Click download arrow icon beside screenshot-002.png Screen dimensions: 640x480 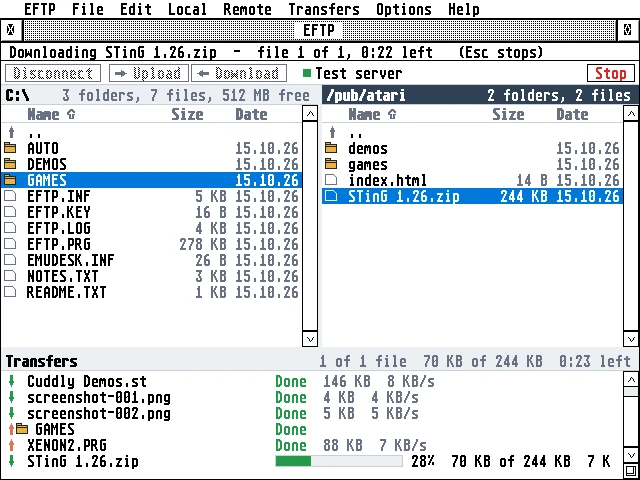(11, 413)
